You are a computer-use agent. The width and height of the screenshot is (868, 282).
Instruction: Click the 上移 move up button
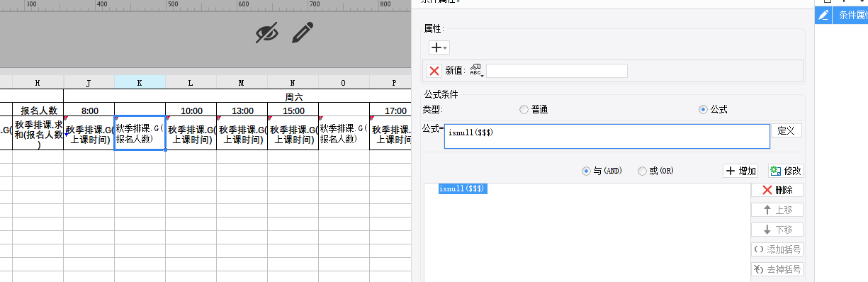777,210
